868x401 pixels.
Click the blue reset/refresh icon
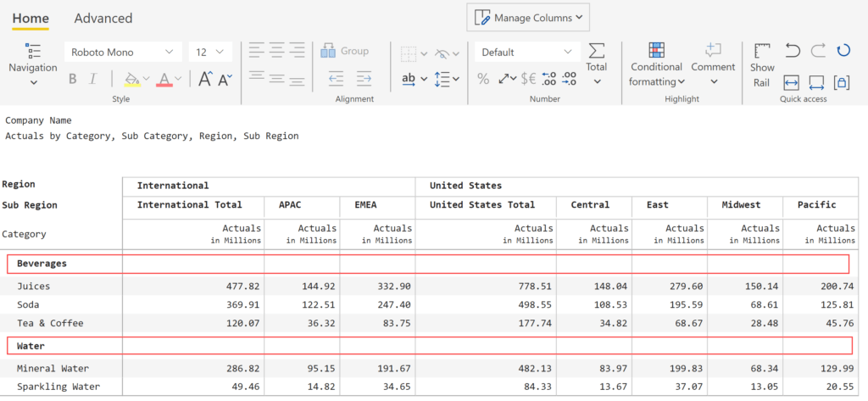[x=843, y=51]
